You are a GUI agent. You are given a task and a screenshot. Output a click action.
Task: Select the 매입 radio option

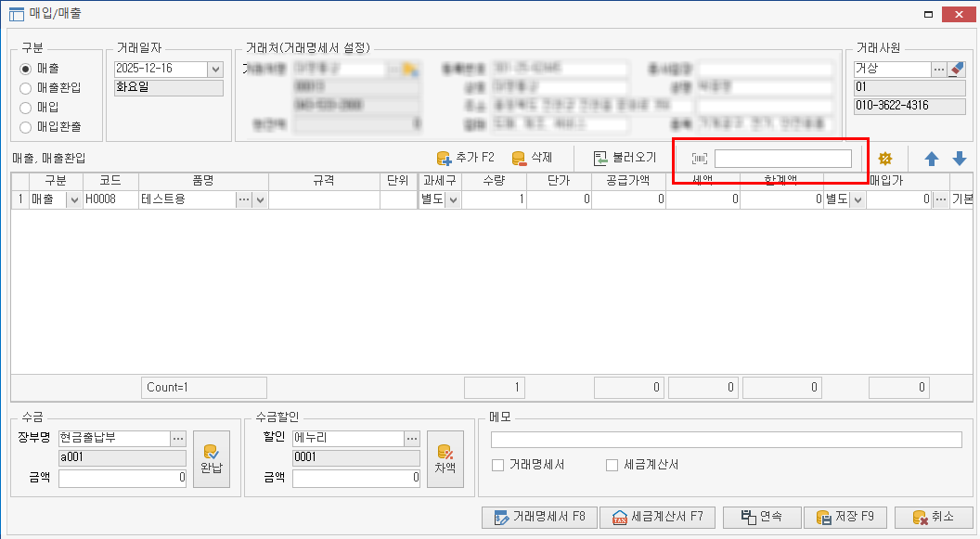pos(26,107)
